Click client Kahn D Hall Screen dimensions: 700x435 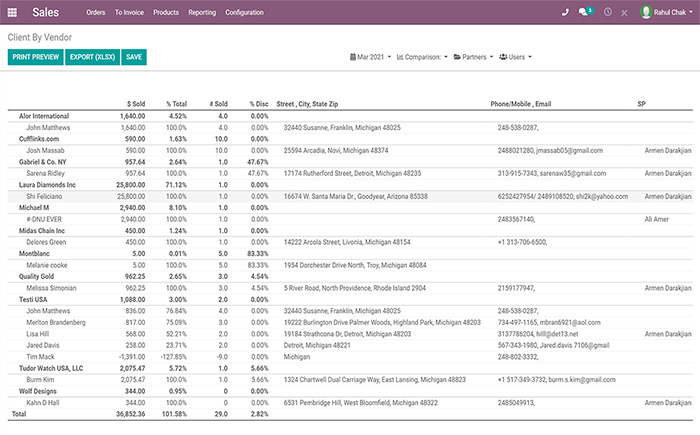click(x=43, y=403)
